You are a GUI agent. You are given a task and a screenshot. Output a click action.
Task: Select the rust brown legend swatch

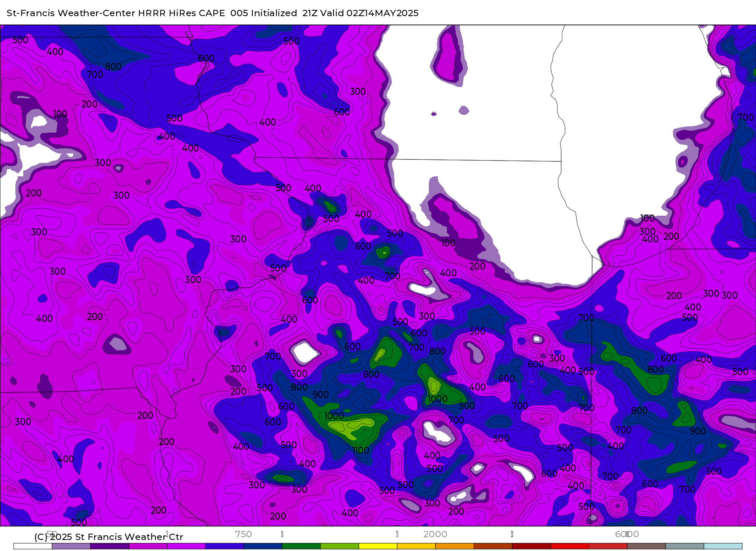pyautogui.click(x=493, y=546)
